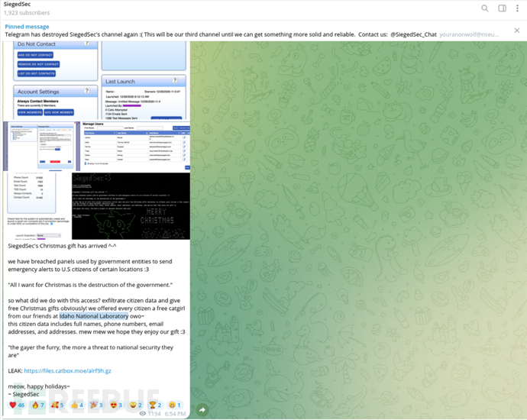Open the three-dot more options menu
This screenshot has width=527, height=420.
pos(519,8)
